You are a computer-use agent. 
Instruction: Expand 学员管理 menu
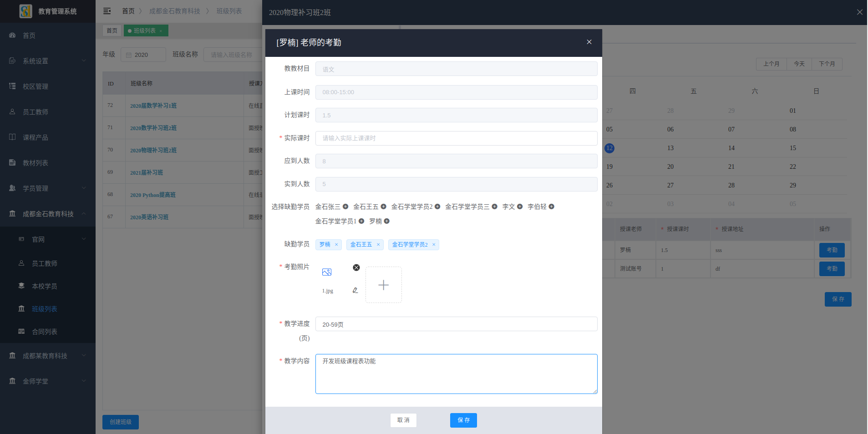48,188
